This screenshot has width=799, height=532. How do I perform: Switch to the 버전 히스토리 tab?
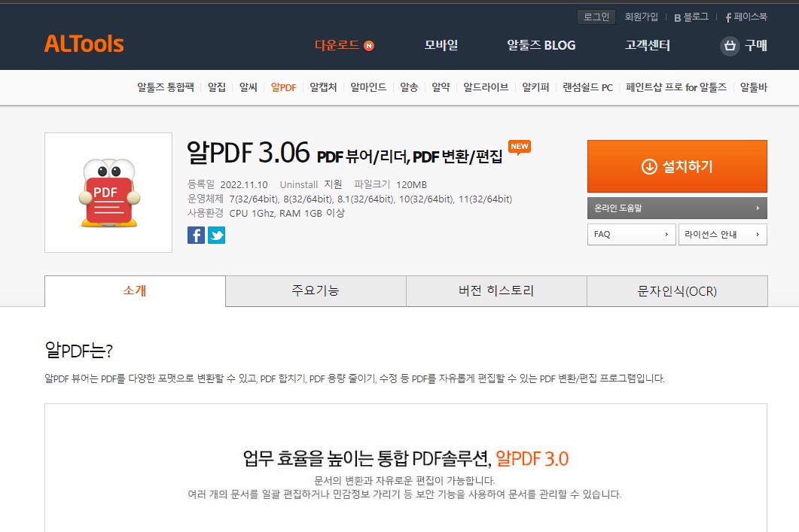pos(496,291)
